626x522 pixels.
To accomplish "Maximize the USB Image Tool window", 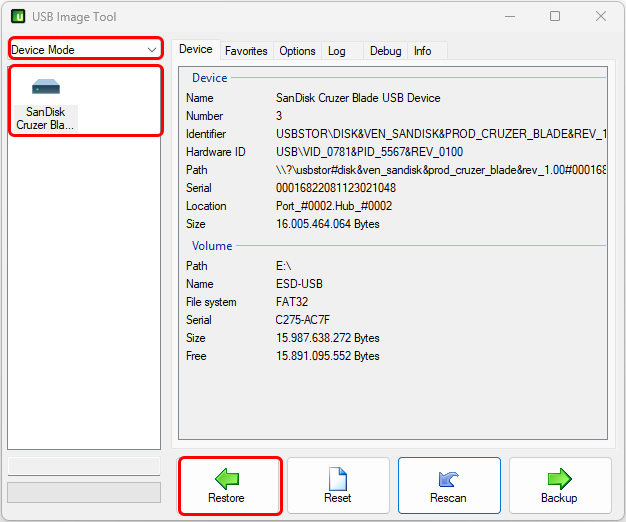I will [555, 16].
